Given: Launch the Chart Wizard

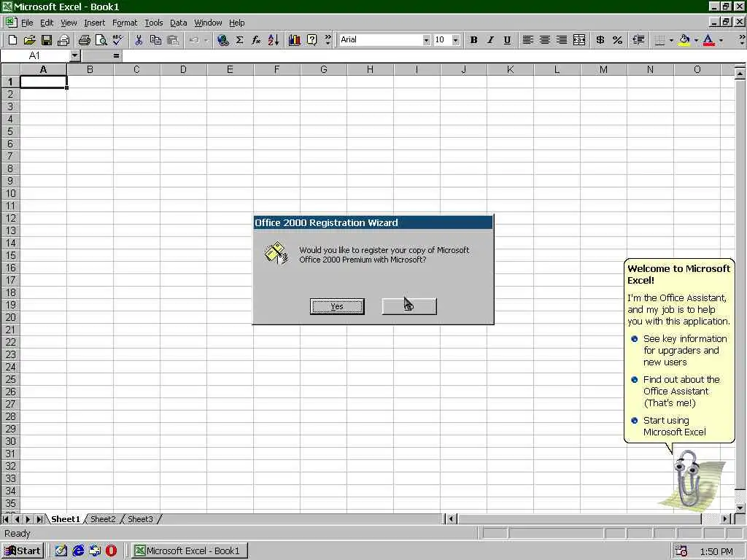Looking at the screenshot, I should (295, 41).
